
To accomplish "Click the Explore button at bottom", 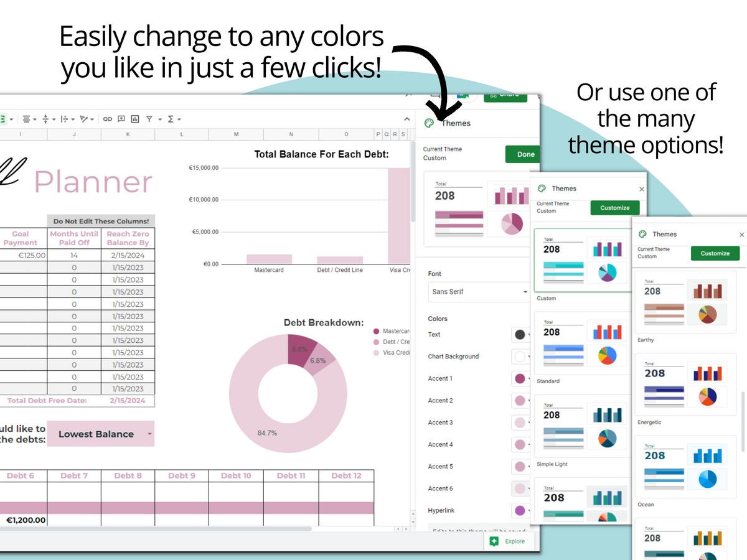I will [x=508, y=541].
